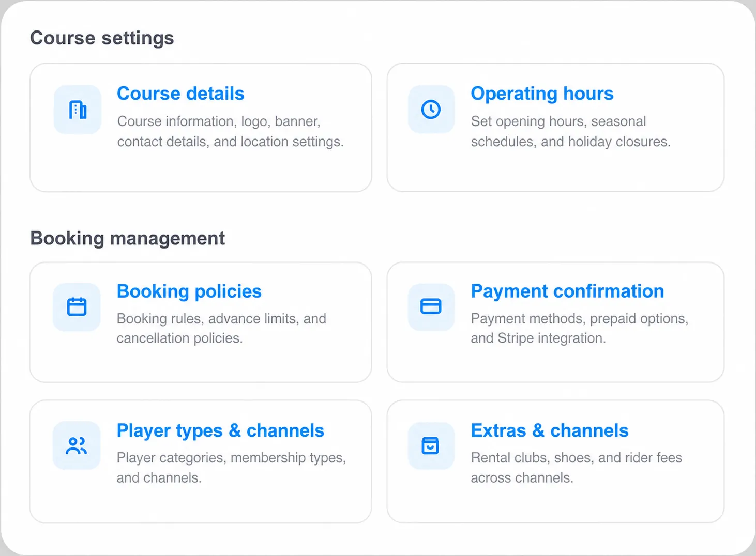Click the text 'Set opening hours, seasonal'
The width and height of the screenshot is (756, 556).
click(x=558, y=121)
